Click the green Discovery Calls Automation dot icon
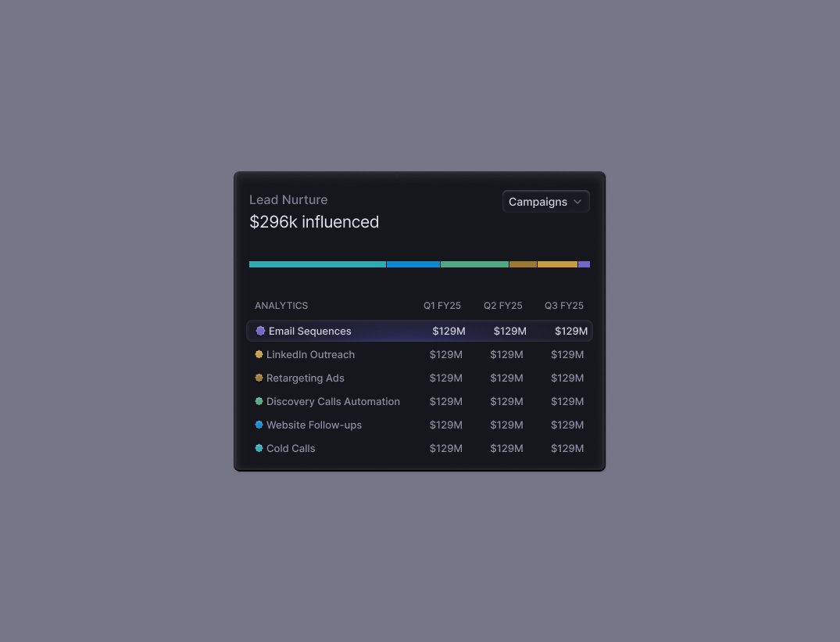The width and height of the screenshot is (840, 642). point(259,401)
